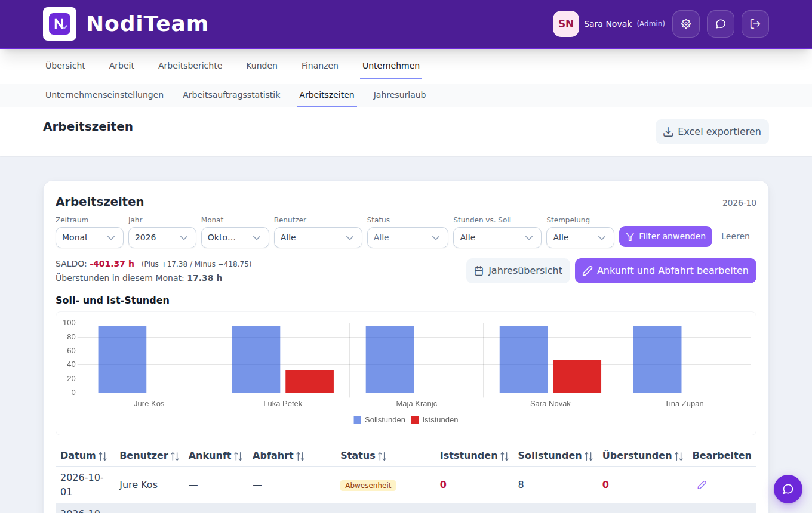Open messages icon in the header
812x513 pixels.
(721, 24)
